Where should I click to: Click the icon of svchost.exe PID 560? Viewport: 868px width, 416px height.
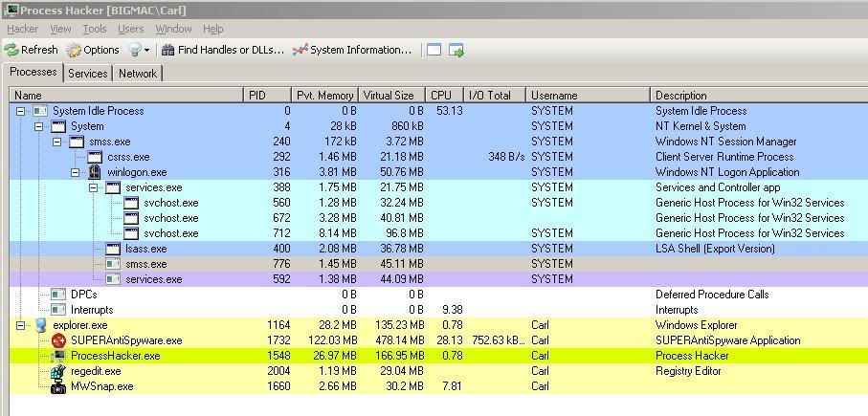click(131, 203)
